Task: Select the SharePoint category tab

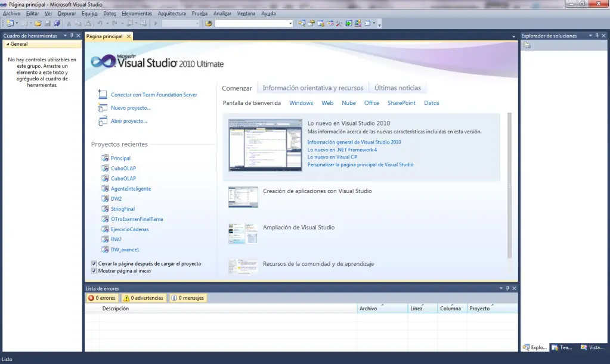Action: pyautogui.click(x=401, y=103)
